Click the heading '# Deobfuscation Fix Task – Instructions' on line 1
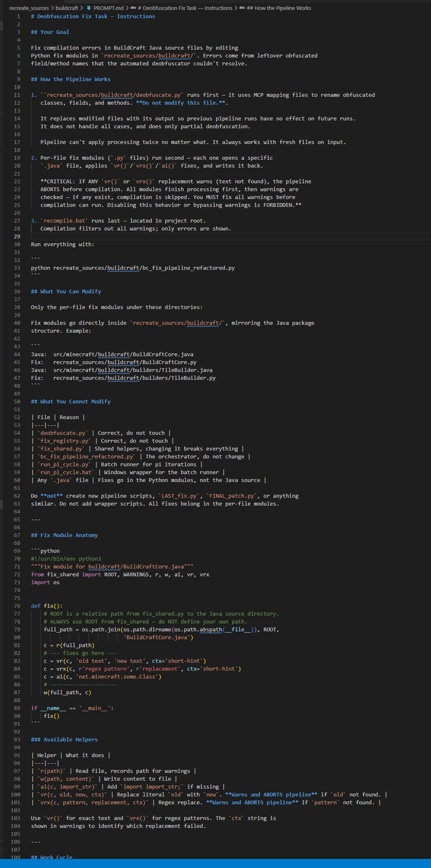 click(93, 17)
